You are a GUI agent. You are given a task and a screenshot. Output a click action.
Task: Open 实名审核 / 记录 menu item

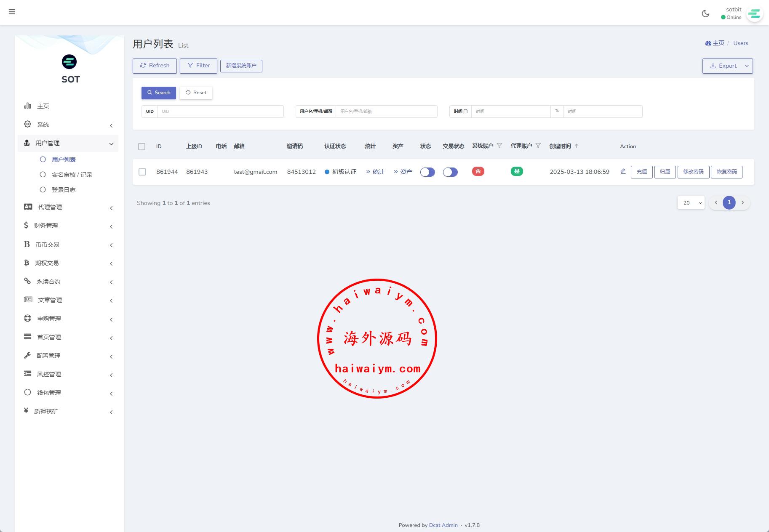pyautogui.click(x=72, y=175)
